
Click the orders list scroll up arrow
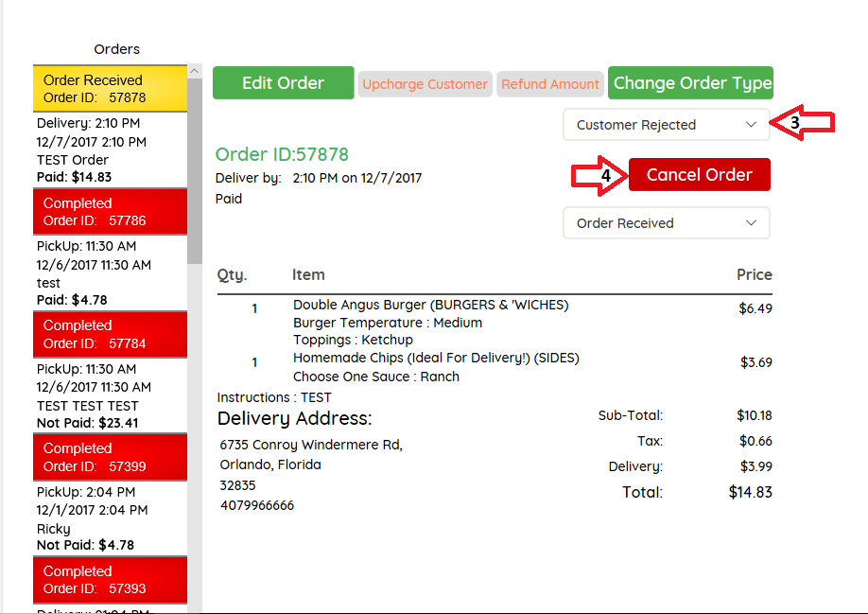click(195, 72)
